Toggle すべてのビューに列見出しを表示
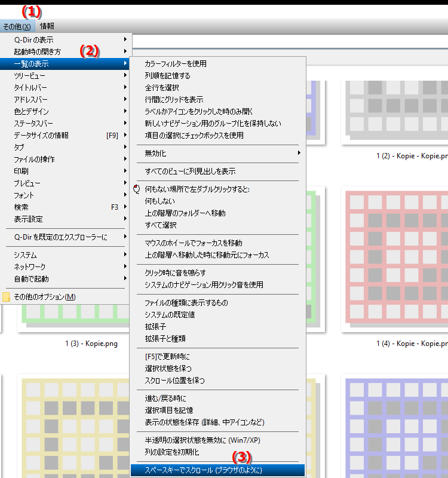 click(x=217, y=171)
